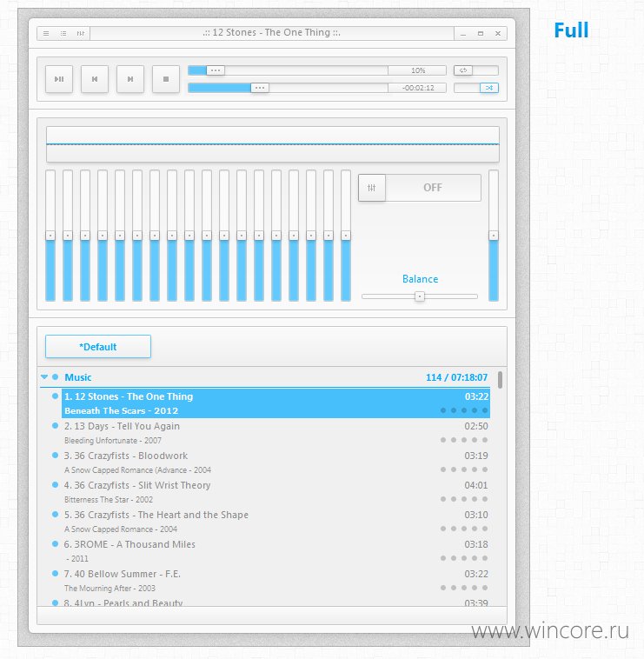This screenshot has height=659, width=644.
Task: Click the last of the eighteen equalizer band knobs
Action: point(346,236)
